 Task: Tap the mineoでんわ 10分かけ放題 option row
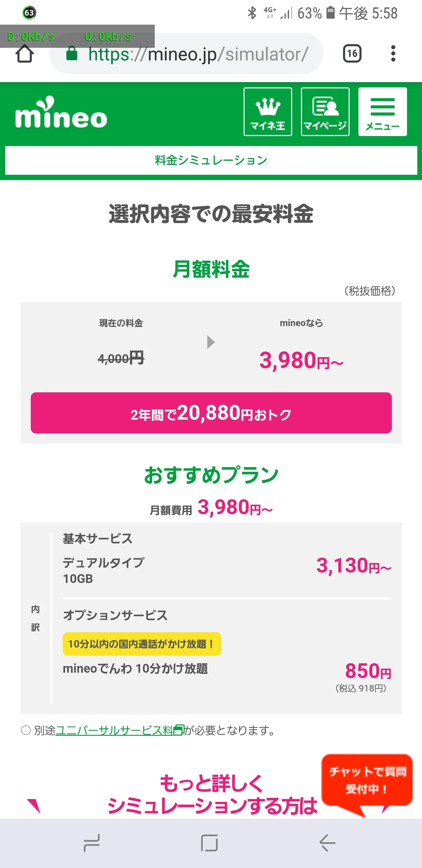135,669
